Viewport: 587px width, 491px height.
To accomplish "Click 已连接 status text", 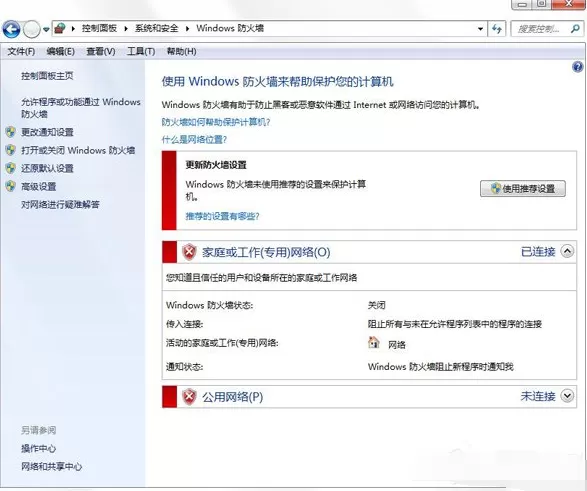I will point(538,252).
